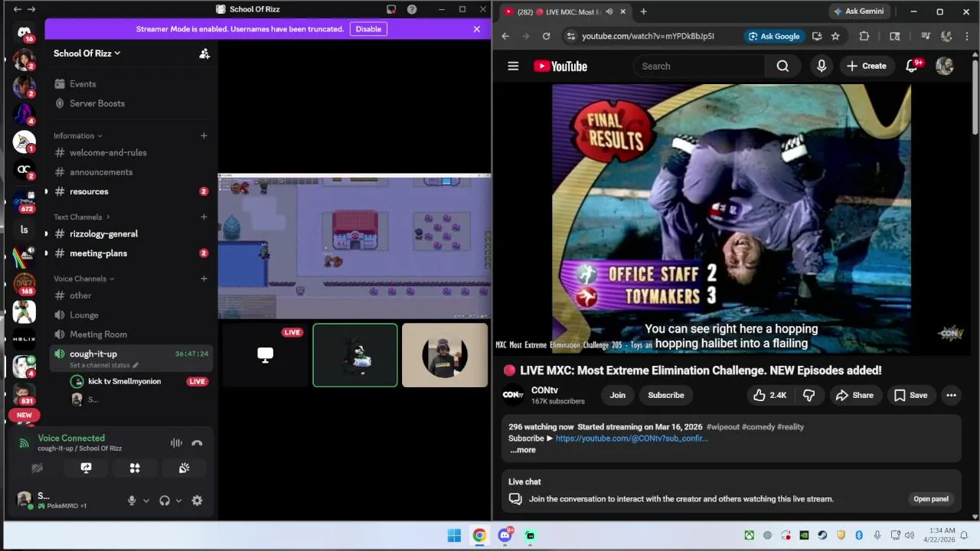This screenshot has height=551, width=980.
Task: Open Discord inbox icon in title bar
Action: pos(391,9)
